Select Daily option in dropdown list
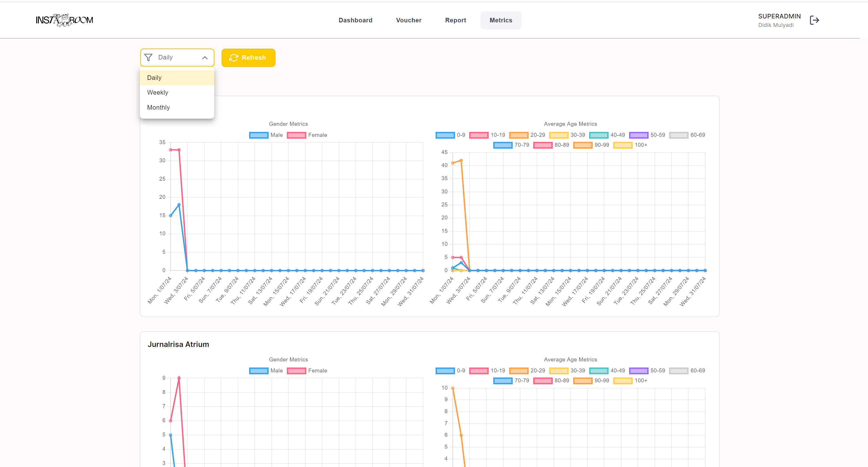Screen dimensions: 868x467 click(154, 78)
